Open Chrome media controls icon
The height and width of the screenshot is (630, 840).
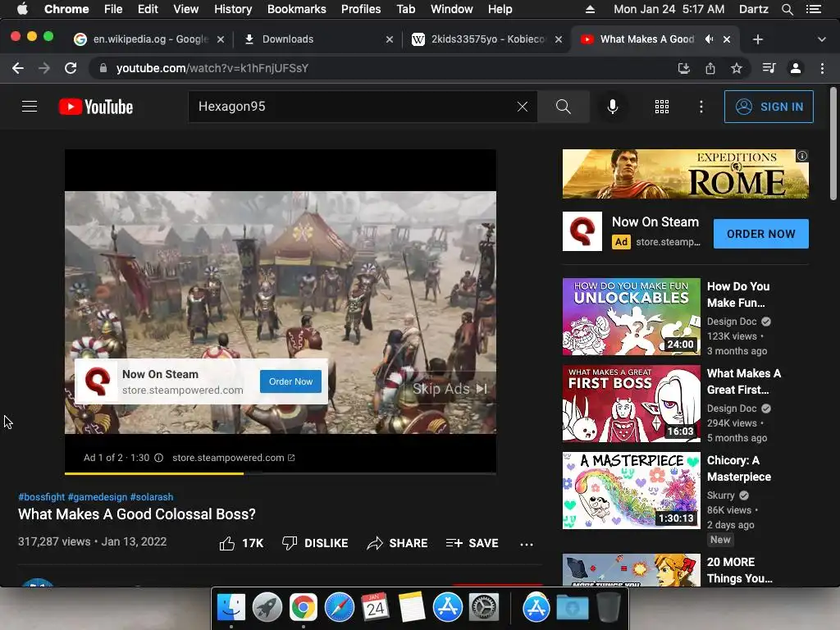pyautogui.click(x=769, y=68)
